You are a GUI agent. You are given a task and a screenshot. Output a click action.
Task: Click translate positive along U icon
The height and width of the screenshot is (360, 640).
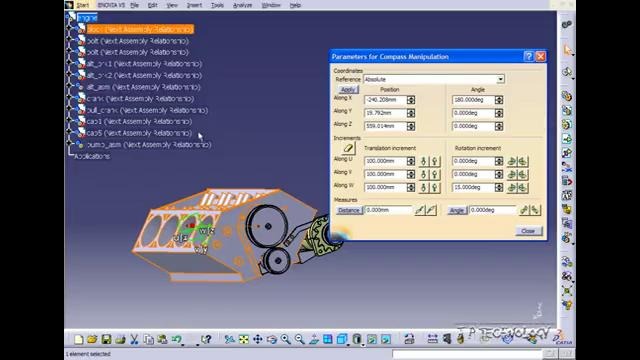point(435,161)
